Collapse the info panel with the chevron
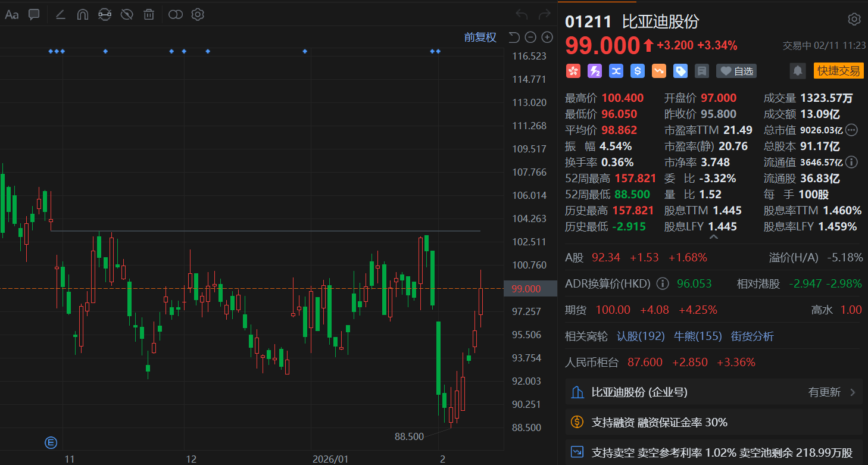 click(x=713, y=236)
